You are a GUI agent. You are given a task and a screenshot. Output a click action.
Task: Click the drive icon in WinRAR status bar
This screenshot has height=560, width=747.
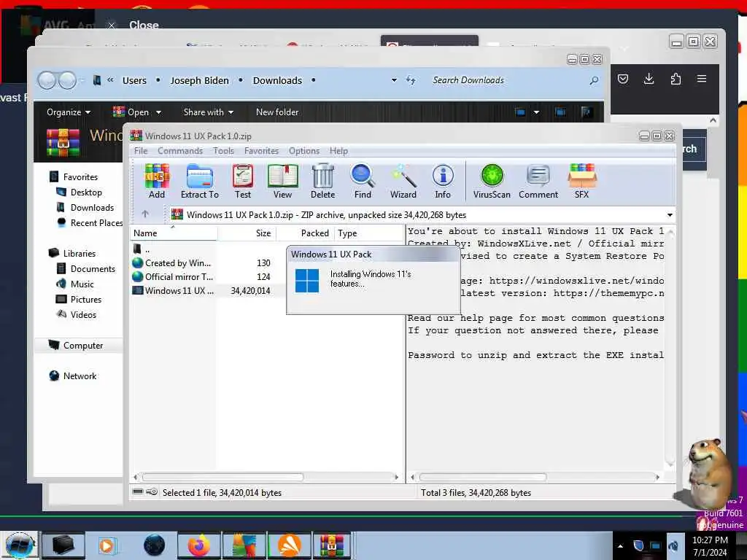coord(138,492)
